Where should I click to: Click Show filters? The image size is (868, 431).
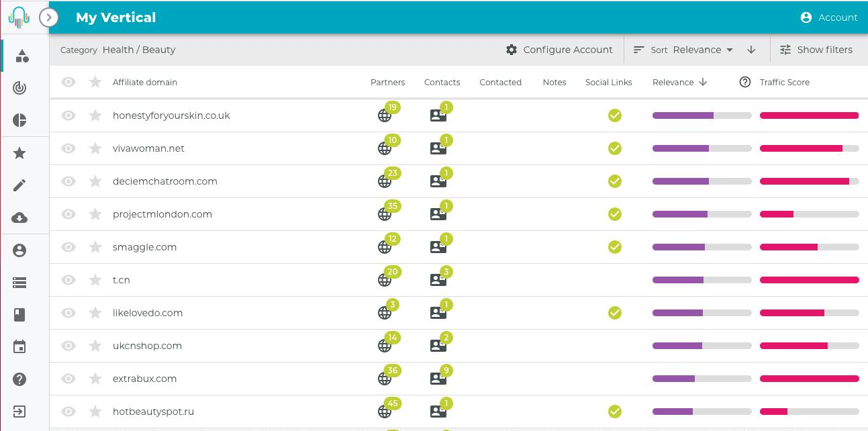[x=816, y=50]
